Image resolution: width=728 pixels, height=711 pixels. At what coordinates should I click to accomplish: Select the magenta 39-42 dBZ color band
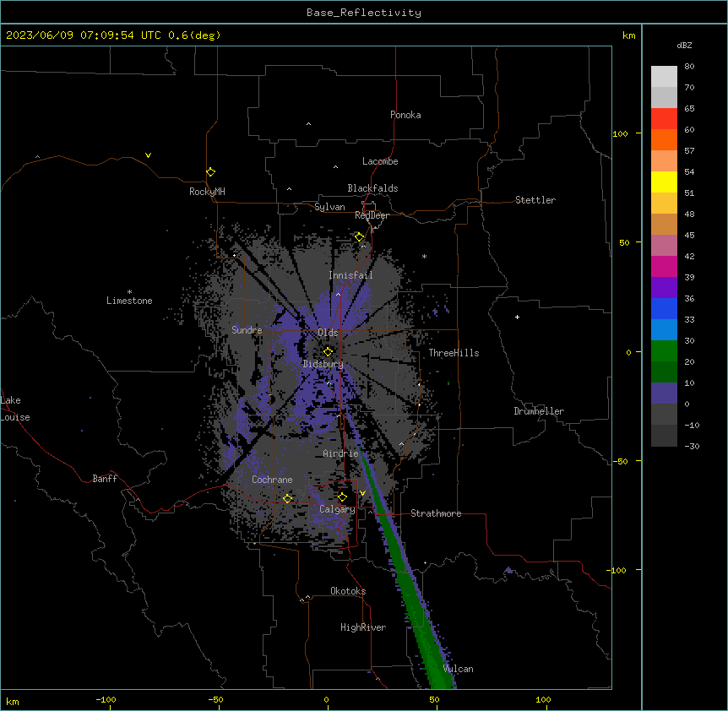click(x=664, y=266)
